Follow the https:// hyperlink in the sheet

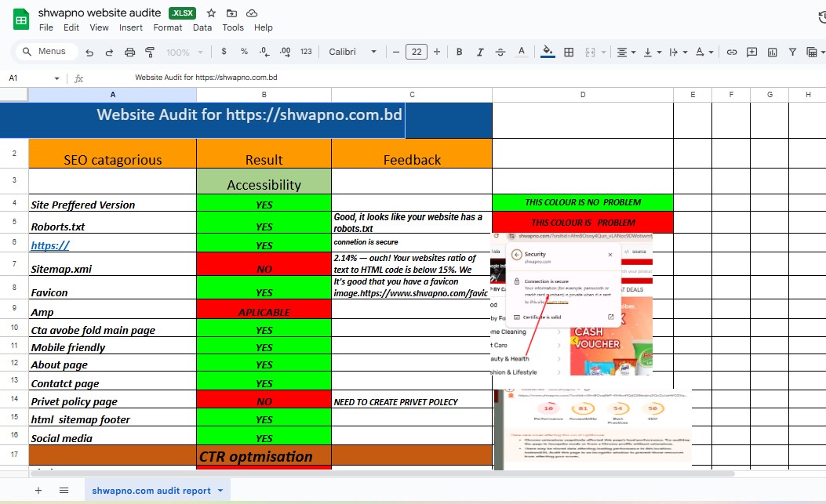tap(49, 245)
